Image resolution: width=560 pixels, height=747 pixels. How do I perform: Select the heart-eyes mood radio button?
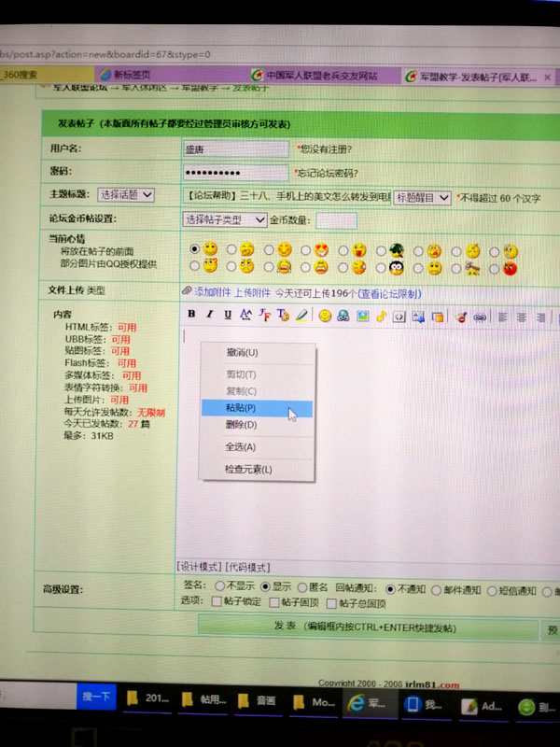tap(306, 250)
